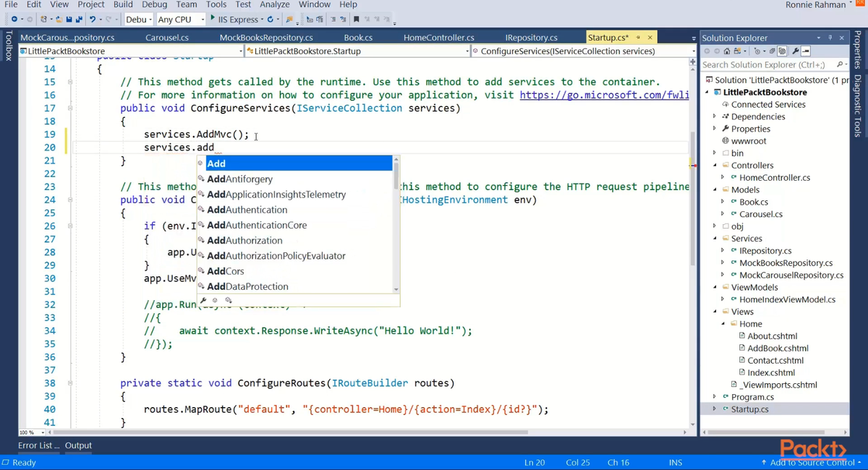Open the Tools menu
Screen dimensions: 868x470
tap(216, 4)
